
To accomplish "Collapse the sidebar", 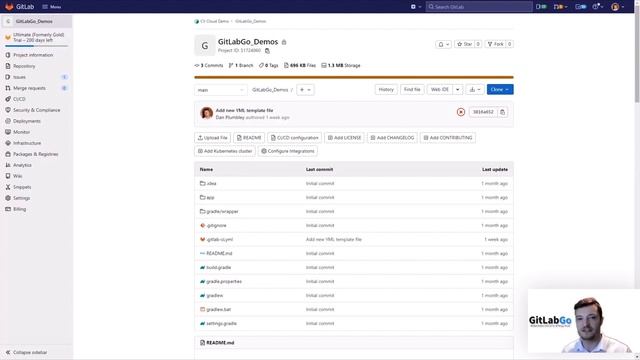I will tap(26, 352).
